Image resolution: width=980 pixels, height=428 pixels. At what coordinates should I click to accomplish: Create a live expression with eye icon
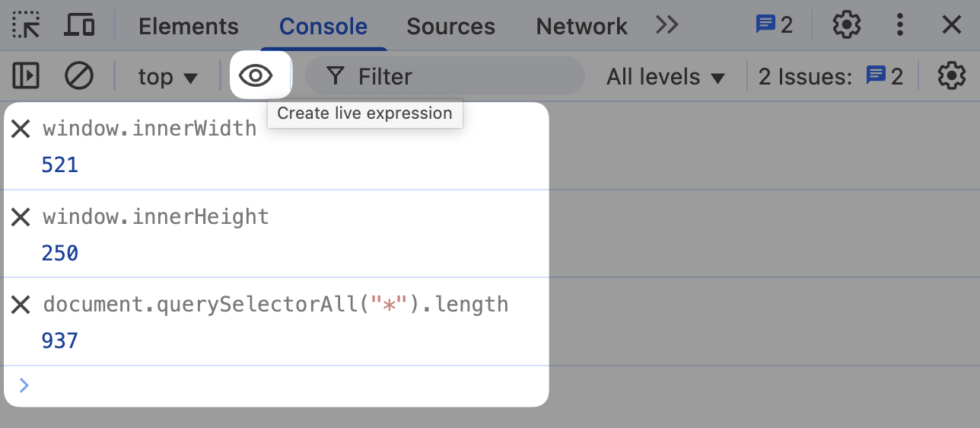[256, 76]
